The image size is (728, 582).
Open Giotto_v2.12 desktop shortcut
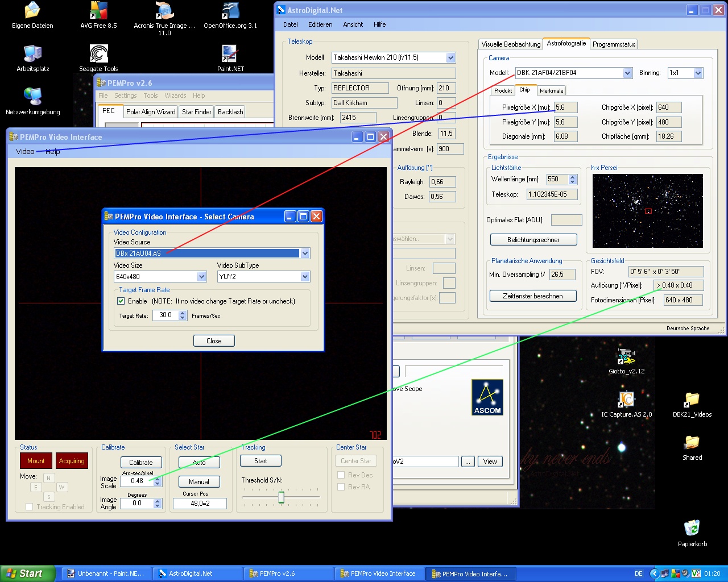[x=626, y=361]
